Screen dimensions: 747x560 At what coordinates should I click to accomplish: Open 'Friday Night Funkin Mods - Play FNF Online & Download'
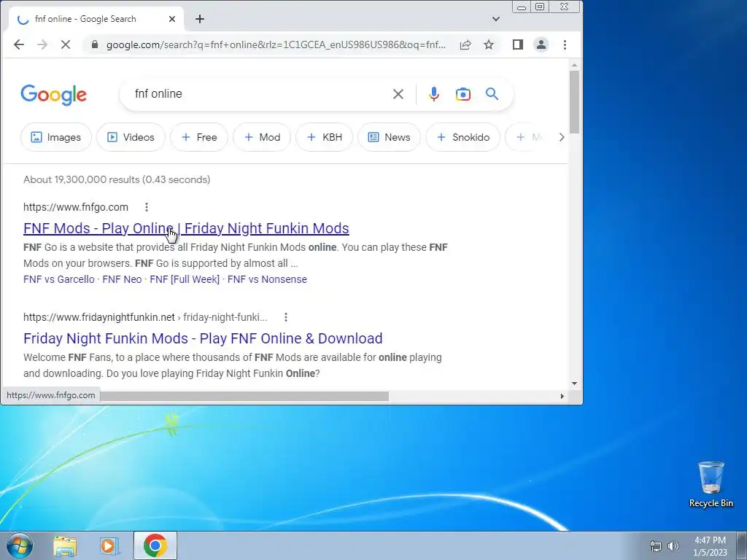(x=203, y=338)
